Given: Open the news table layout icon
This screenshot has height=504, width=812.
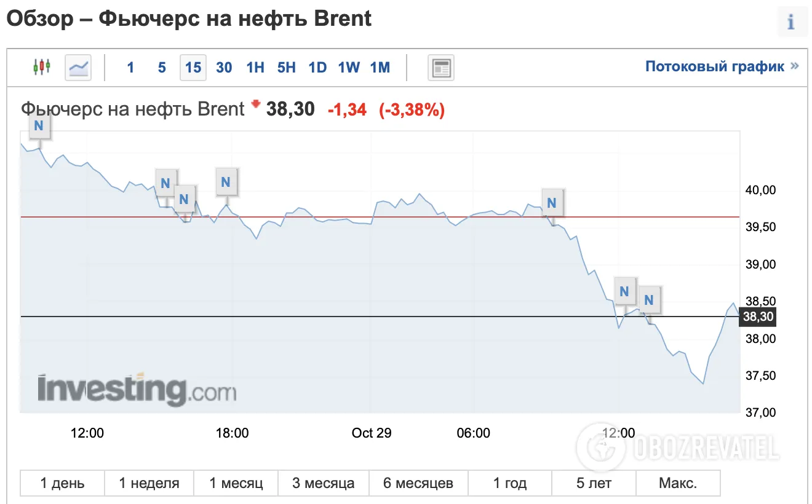Looking at the screenshot, I should coord(441,67).
